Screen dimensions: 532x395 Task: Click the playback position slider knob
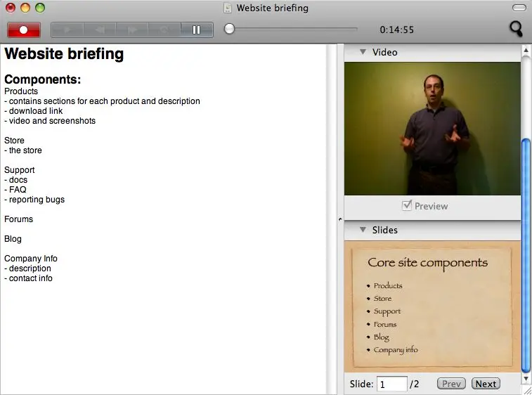[229, 29]
